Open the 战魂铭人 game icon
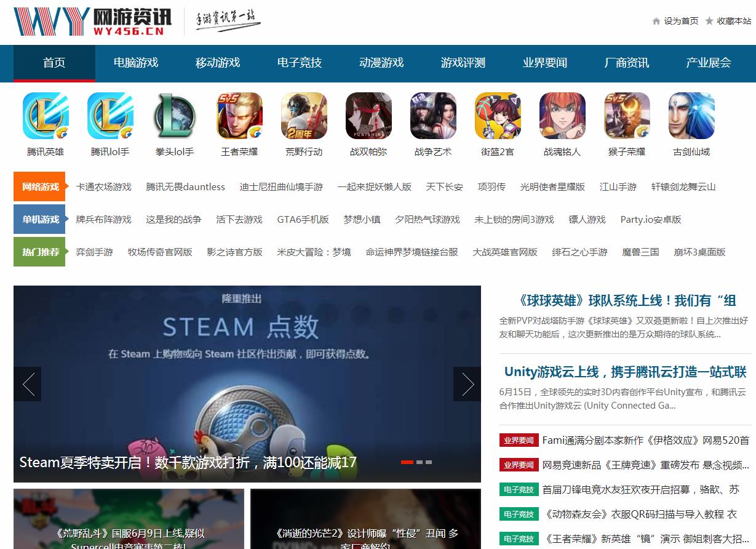Image resolution: width=756 pixels, height=549 pixels. point(562,116)
